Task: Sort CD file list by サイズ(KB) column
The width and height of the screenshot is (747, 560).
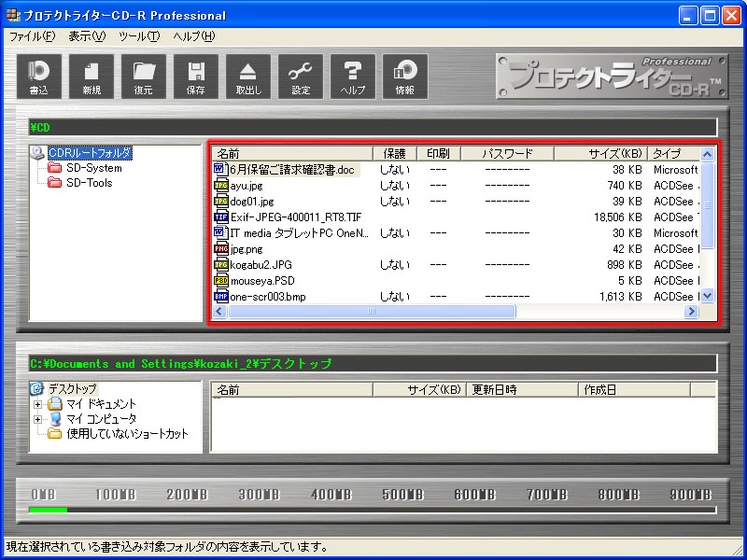Action: (x=600, y=153)
